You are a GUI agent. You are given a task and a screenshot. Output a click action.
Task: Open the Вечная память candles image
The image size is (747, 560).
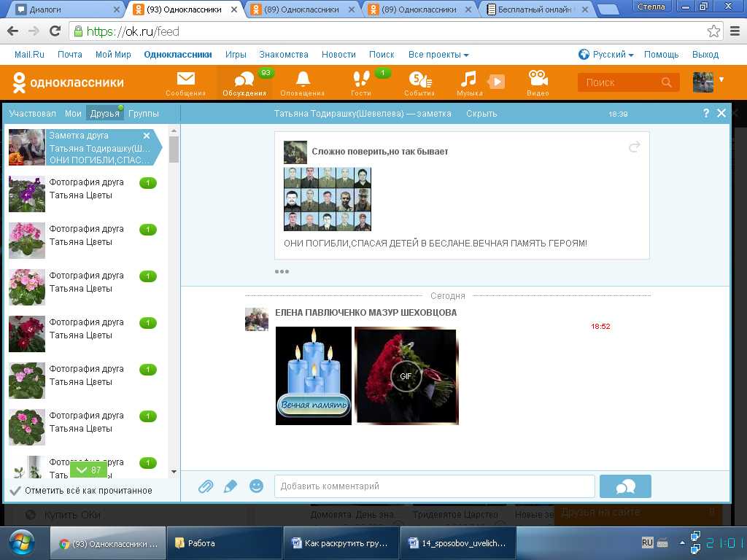(314, 376)
